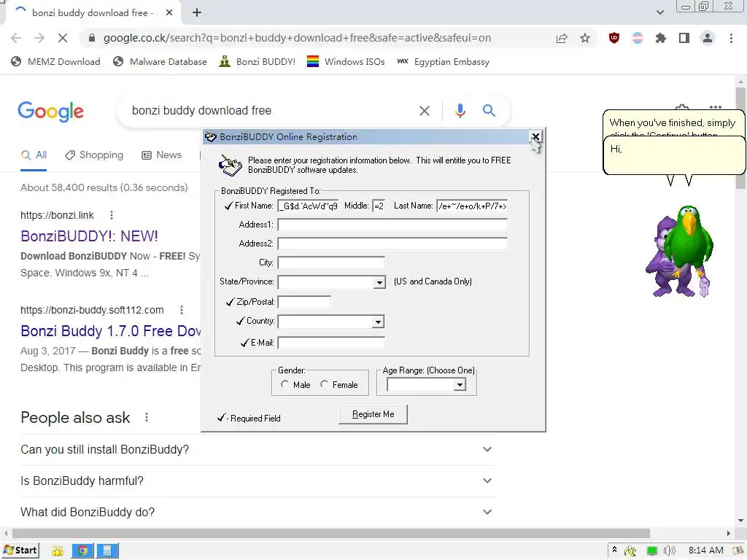
Task: Open volume control in system tray
Action: (x=670, y=551)
